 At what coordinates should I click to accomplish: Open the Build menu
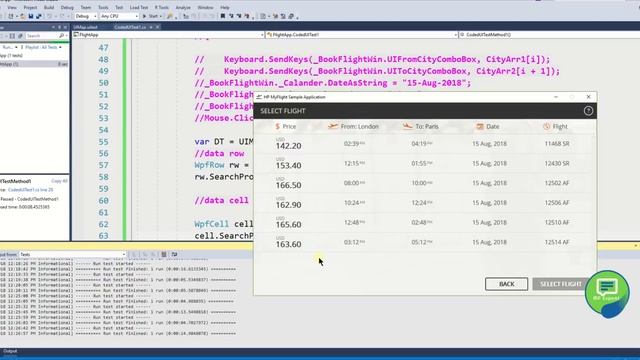pos(49,7)
